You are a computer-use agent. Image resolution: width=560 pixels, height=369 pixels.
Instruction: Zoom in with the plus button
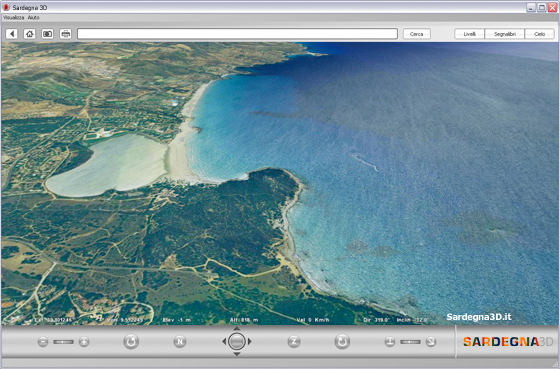pos(84,341)
